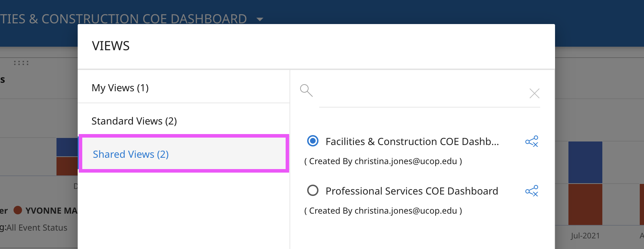Open the Standard Views tab
Image resolution: width=644 pixels, height=249 pixels.
(x=134, y=121)
